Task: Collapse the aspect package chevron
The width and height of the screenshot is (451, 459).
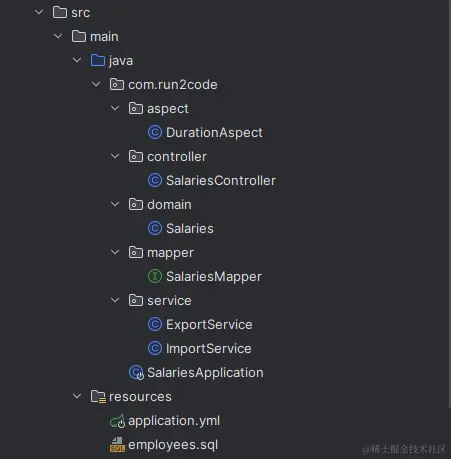Action: pyautogui.click(x=115, y=108)
